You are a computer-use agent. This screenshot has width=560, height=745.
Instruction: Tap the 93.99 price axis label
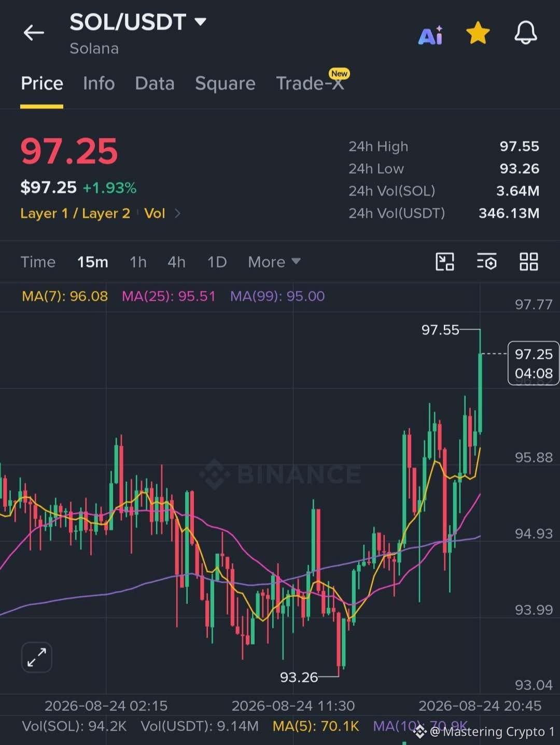(x=534, y=610)
